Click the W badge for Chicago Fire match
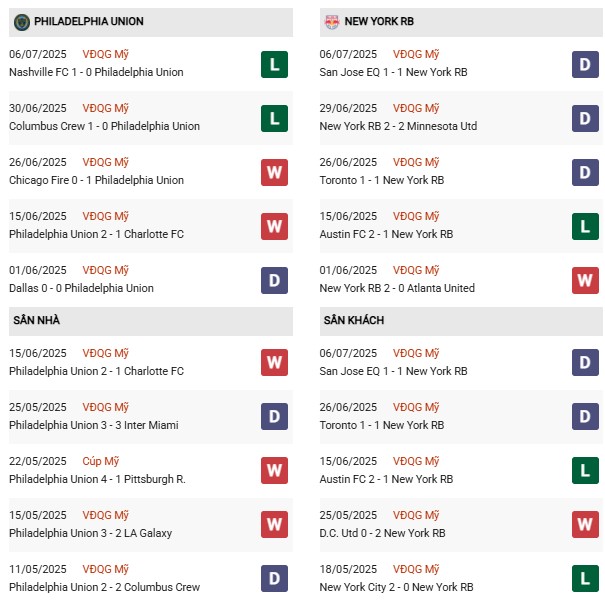The height and width of the screenshot is (600, 605). pyautogui.click(x=275, y=172)
